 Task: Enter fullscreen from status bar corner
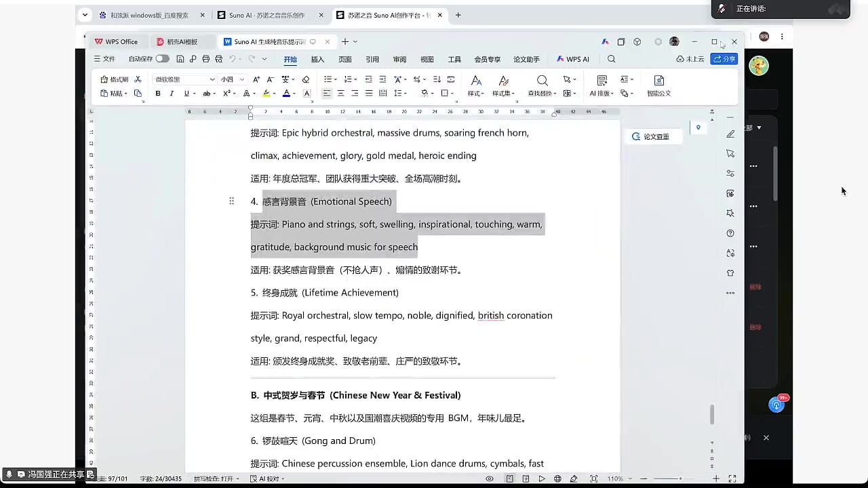click(732, 479)
